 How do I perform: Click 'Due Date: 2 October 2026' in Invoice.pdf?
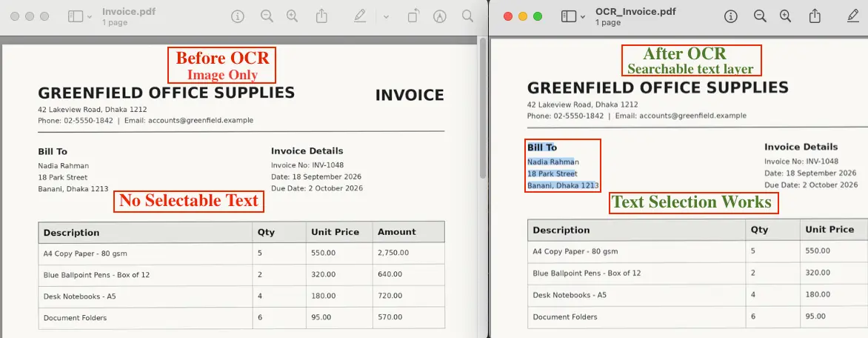click(x=317, y=188)
